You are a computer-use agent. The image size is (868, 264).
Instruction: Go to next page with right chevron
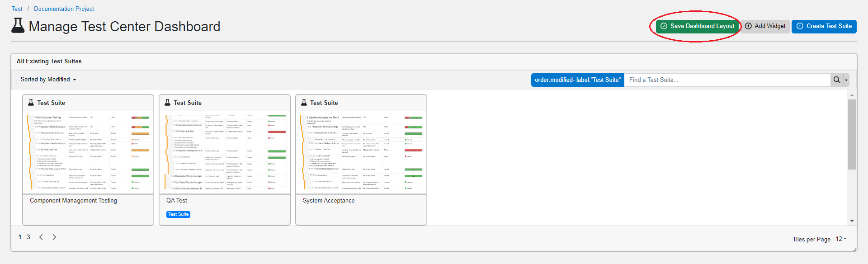tap(54, 237)
